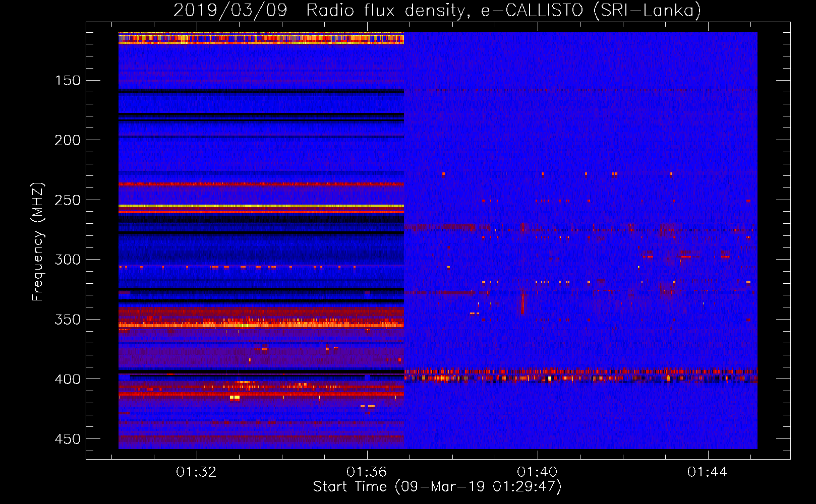
Task: Click the 01:32 time tick label
Action: [x=196, y=472]
